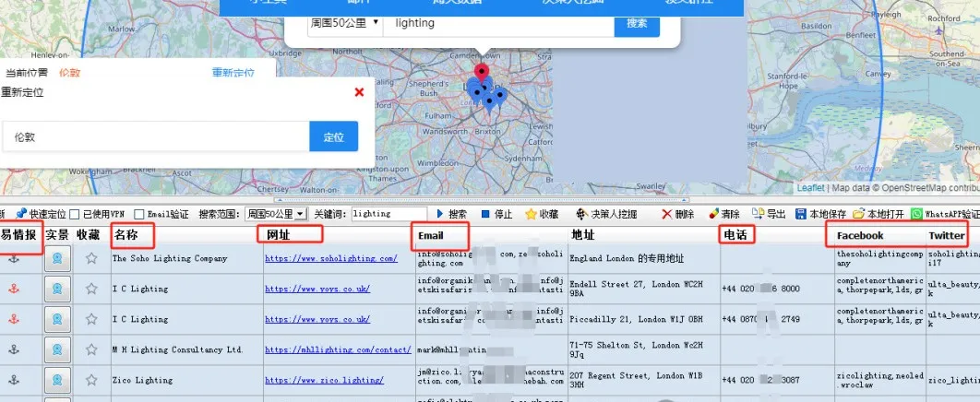Viewport: 980px width, 402px height.
Task: Open yoys.co.uk link in Piccadilly row
Action: (317, 319)
